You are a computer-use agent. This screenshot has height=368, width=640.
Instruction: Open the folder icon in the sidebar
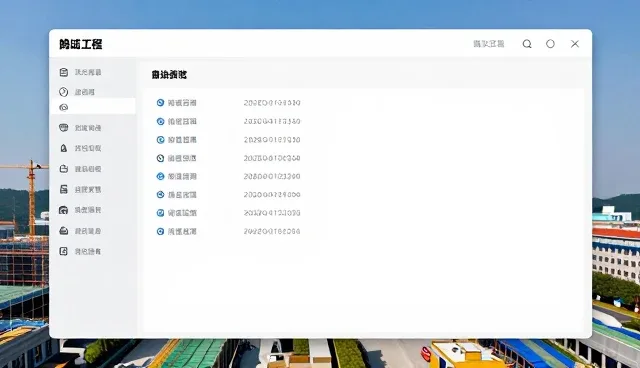[x=64, y=168]
